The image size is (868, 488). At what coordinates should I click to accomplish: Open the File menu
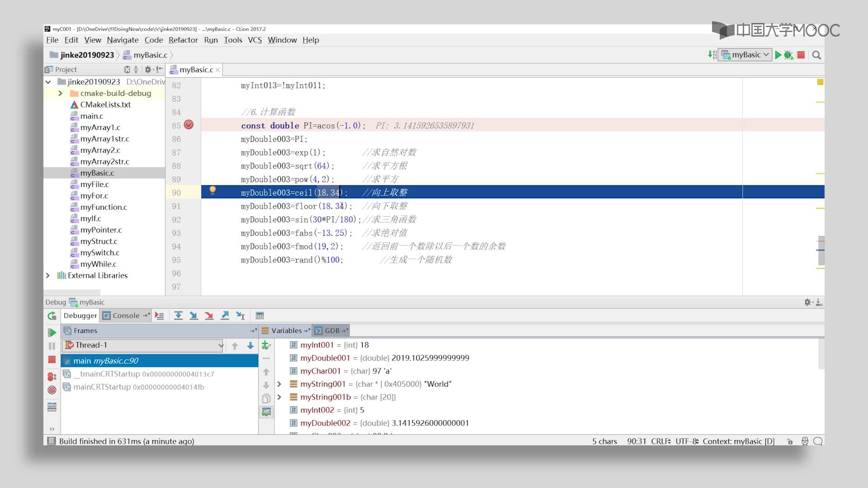(x=52, y=40)
